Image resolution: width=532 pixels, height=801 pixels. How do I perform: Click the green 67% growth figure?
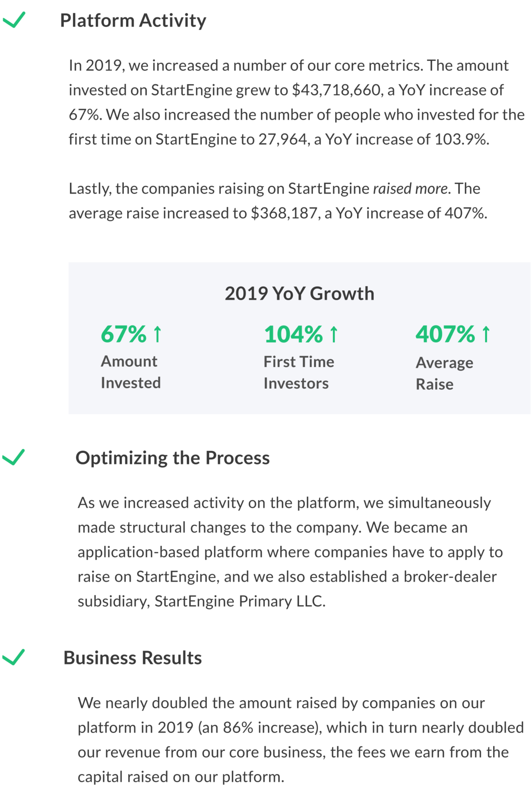124,335
